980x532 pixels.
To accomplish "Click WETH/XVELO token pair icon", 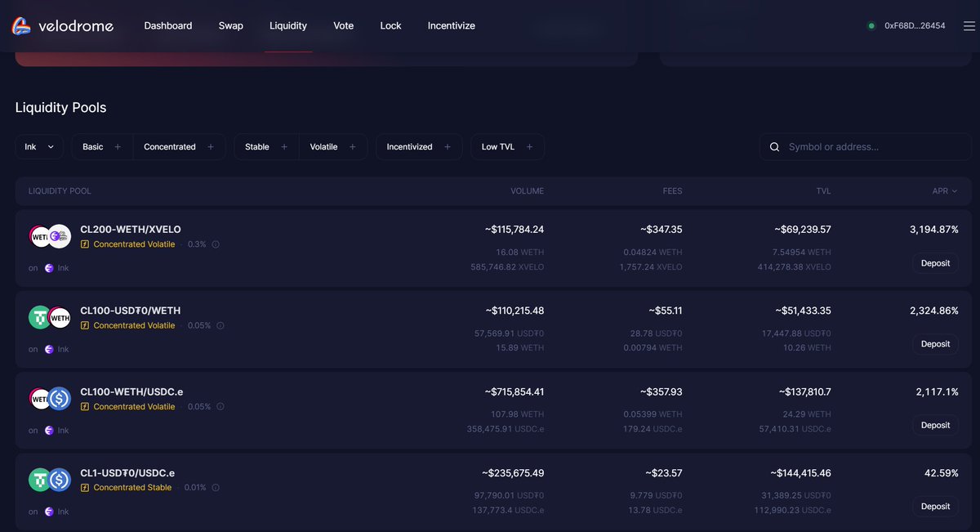I will point(50,236).
